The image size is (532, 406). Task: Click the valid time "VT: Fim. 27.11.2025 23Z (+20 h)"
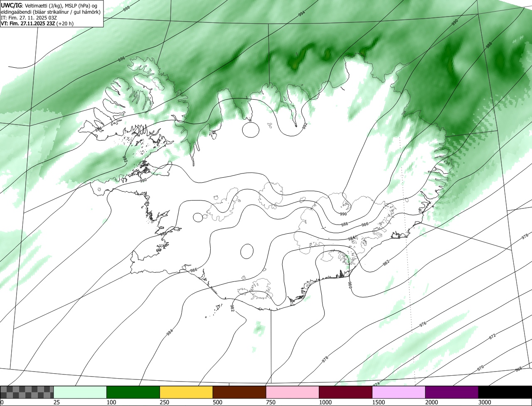pyautogui.click(x=37, y=23)
